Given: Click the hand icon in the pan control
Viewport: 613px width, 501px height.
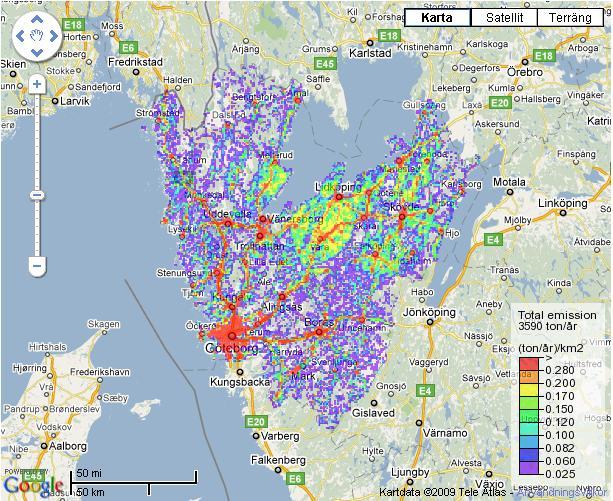Looking at the screenshot, I should pyautogui.click(x=37, y=36).
